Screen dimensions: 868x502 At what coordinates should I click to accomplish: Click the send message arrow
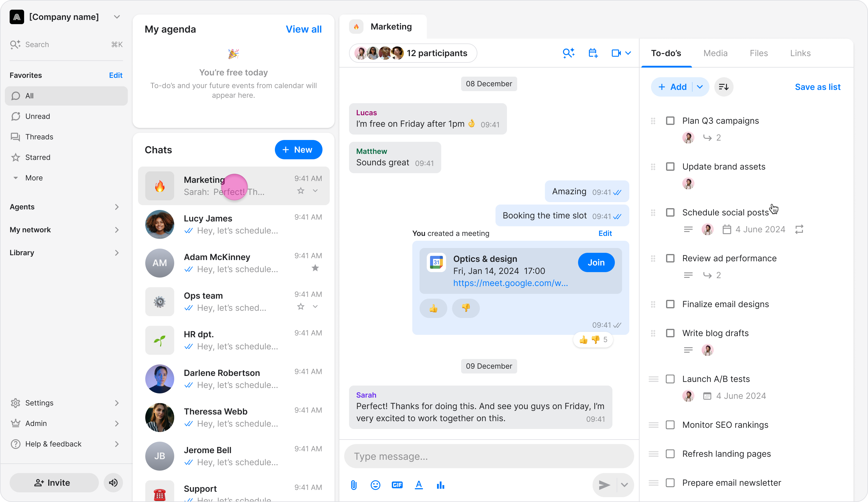click(x=605, y=485)
